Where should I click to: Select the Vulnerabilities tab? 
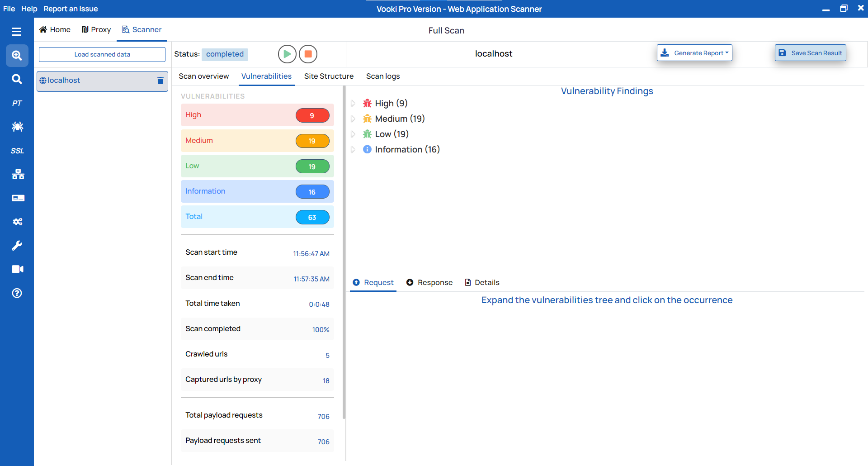266,76
